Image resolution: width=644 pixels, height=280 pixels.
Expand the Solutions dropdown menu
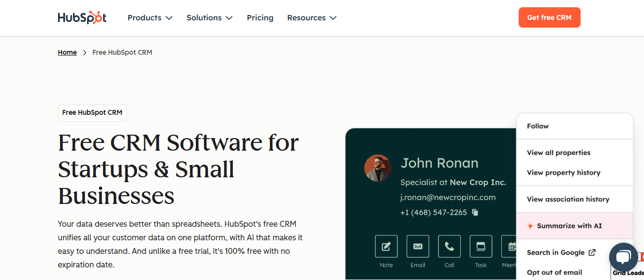(210, 17)
